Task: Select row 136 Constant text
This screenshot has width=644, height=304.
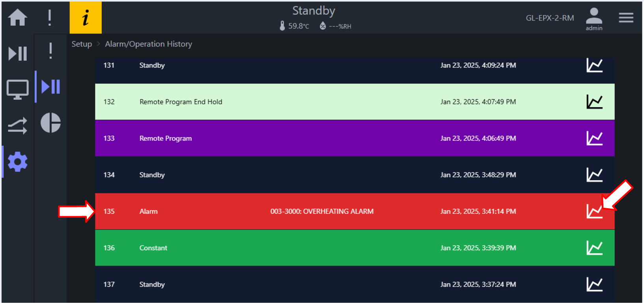Action: pyautogui.click(x=154, y=248)
